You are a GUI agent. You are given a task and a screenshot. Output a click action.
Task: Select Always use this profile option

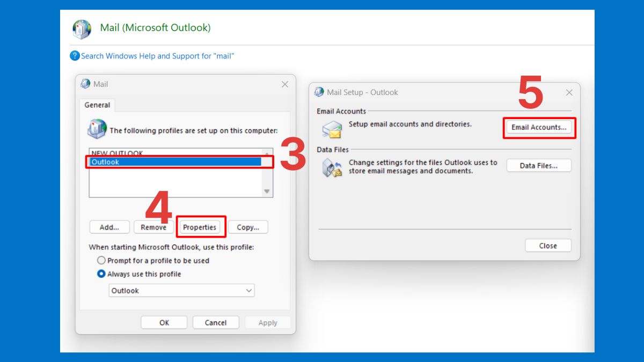coord(139,274)
